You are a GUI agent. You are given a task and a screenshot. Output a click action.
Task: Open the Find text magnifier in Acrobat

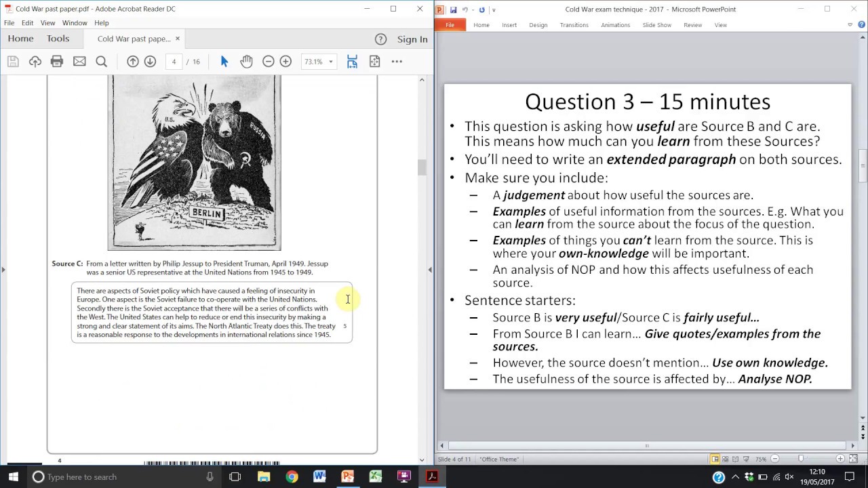(x=101, y=62)
